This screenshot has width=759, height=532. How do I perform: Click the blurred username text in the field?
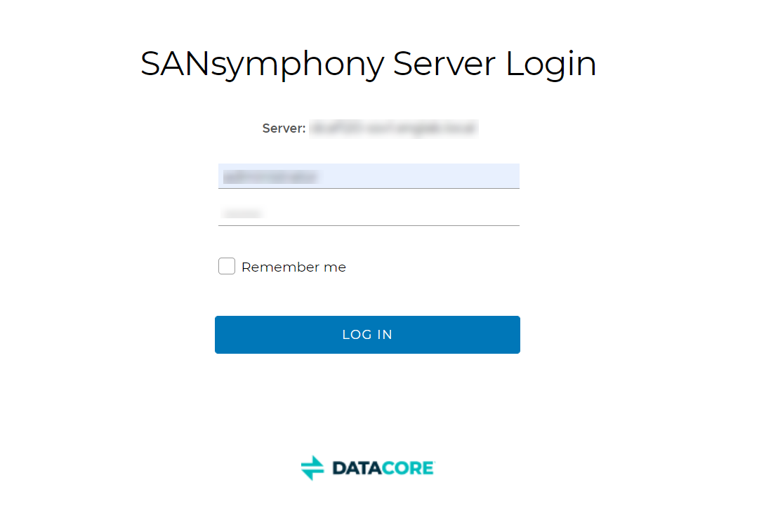point(270,177)
